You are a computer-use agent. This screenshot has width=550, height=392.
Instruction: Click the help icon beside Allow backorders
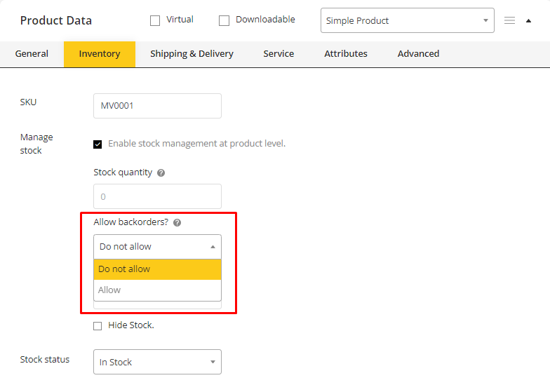point(177,222)
